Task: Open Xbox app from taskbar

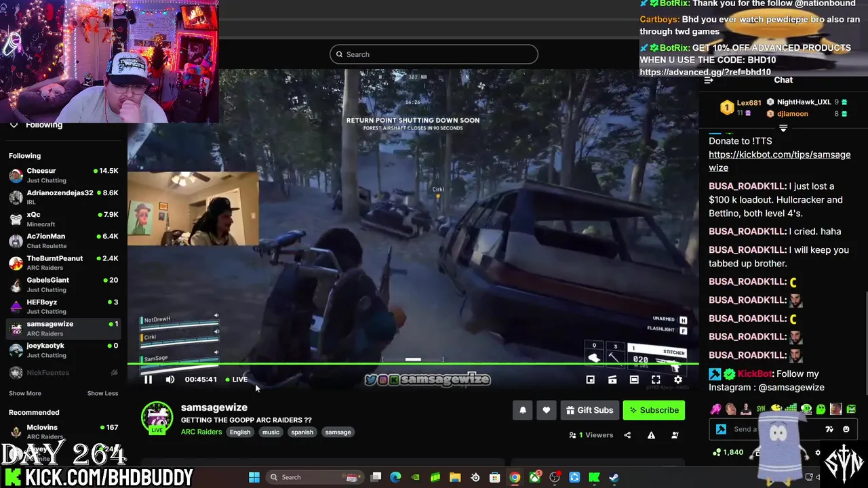Action: click(x=534, y=477)
